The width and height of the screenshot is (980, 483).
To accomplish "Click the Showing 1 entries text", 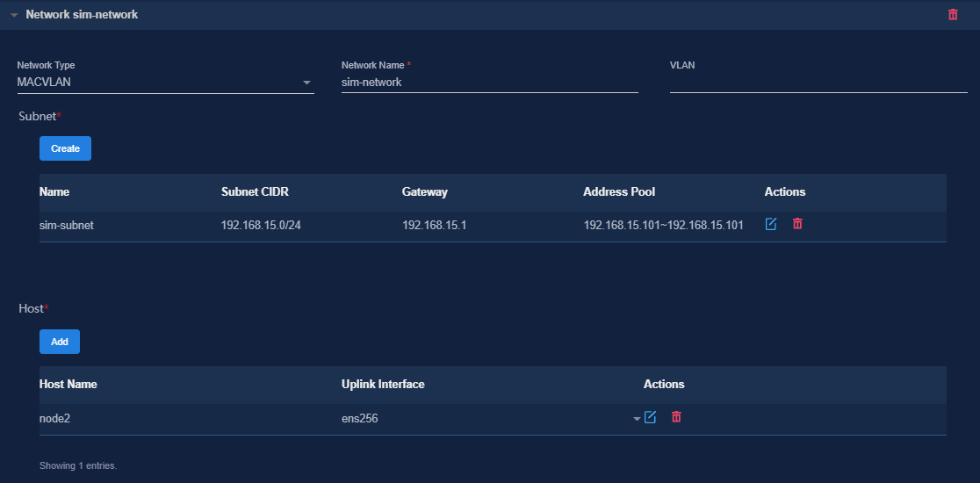I will 78,465.
